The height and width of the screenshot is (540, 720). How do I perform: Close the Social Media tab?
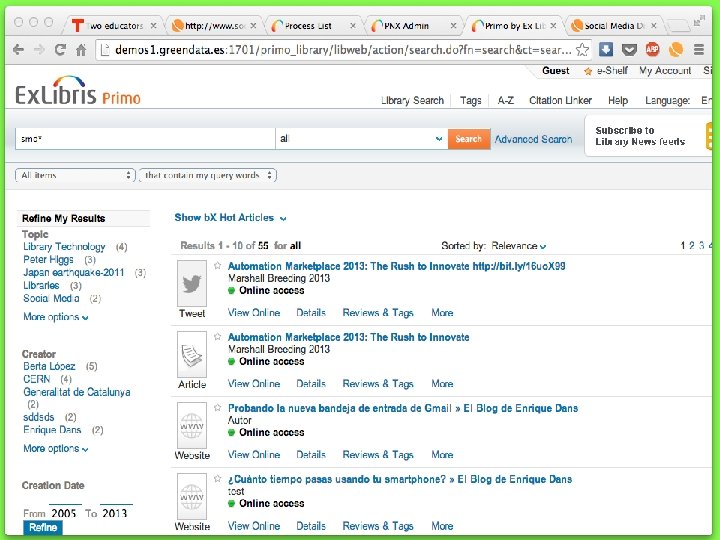[653, 26]
